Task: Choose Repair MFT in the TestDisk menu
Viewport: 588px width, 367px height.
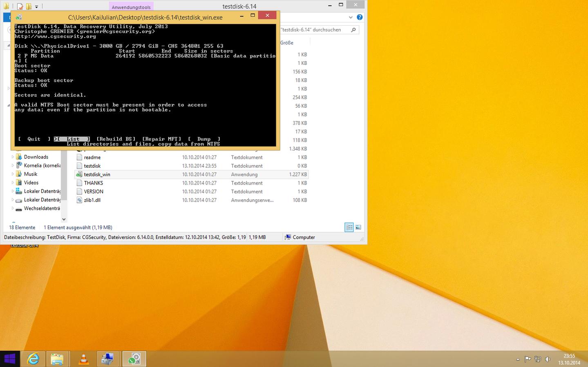Action: [x=161, y=139]
